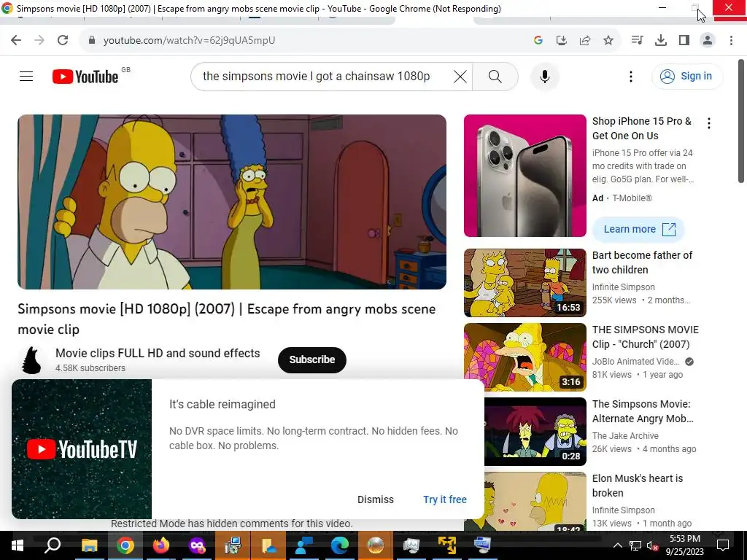Image resolution: width=747 pixels, height=560 pixels.
Task: Click the install app icon in address bar
Action: point(561,41)
